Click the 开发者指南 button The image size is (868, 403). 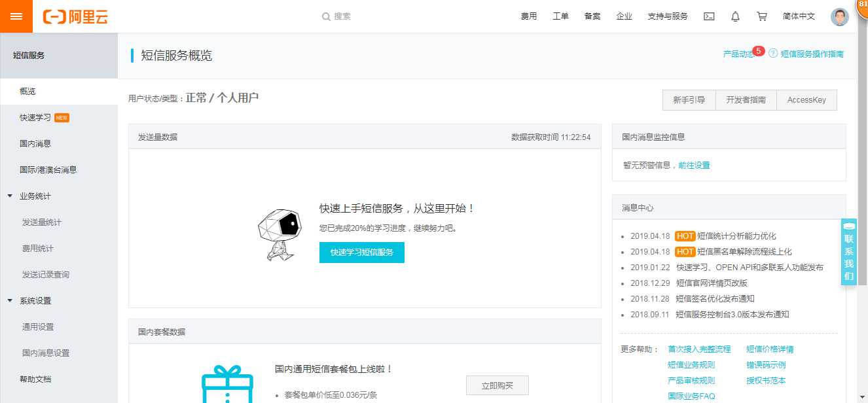pos(746,100)
